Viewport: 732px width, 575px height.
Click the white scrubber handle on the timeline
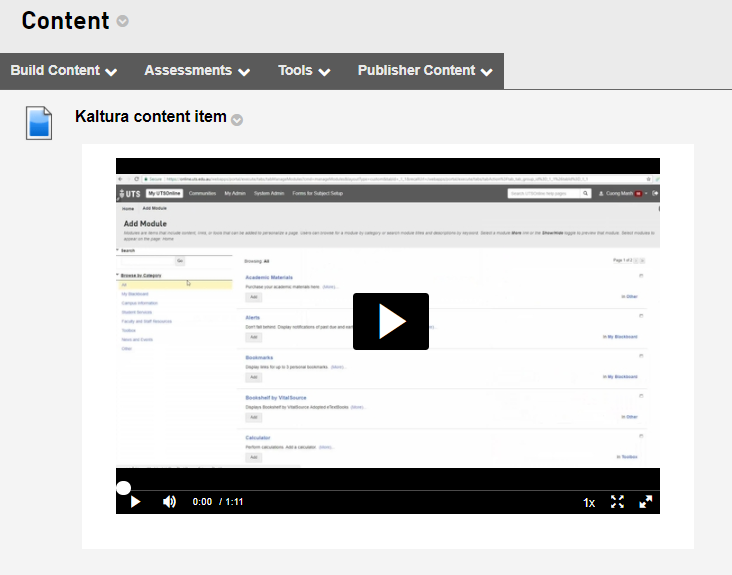(x=123, y=488)
